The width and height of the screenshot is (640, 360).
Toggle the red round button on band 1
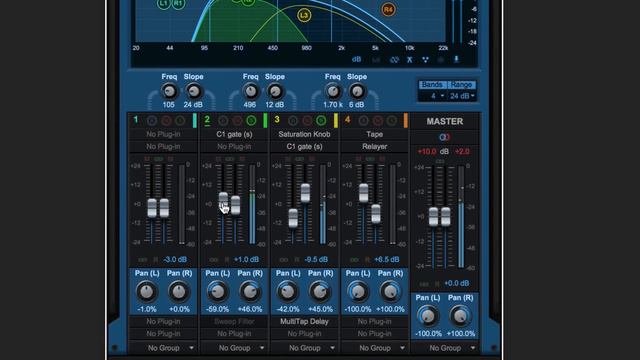166,120
